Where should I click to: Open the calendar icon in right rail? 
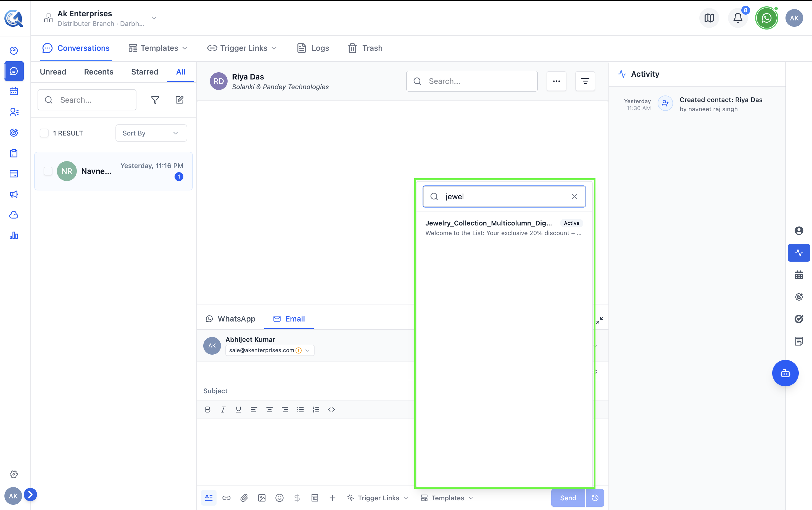tap(799, 275)
